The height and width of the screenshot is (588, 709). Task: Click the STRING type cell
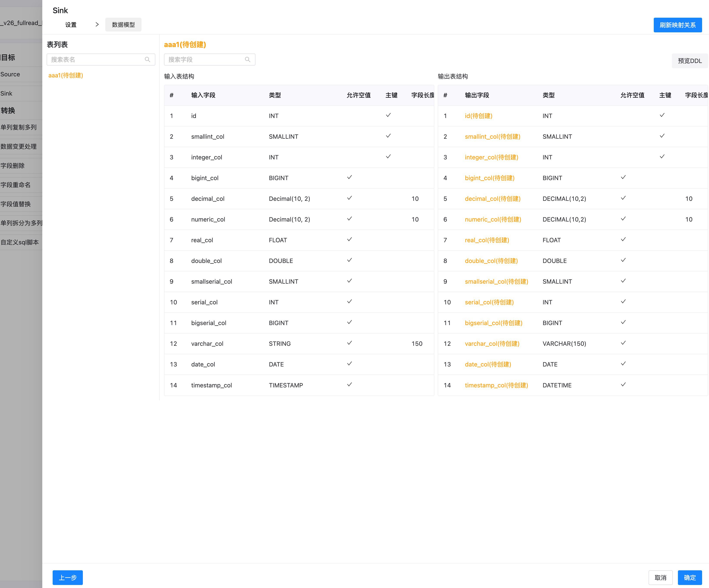(280, 344)
